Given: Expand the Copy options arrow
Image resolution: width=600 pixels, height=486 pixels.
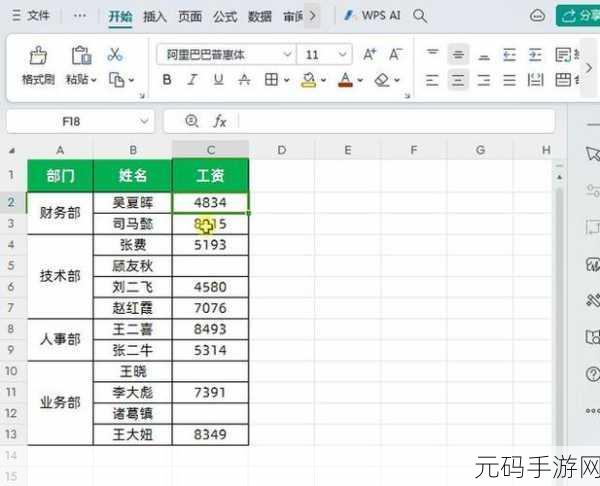Looking at the screenshot, I should 131,80.
